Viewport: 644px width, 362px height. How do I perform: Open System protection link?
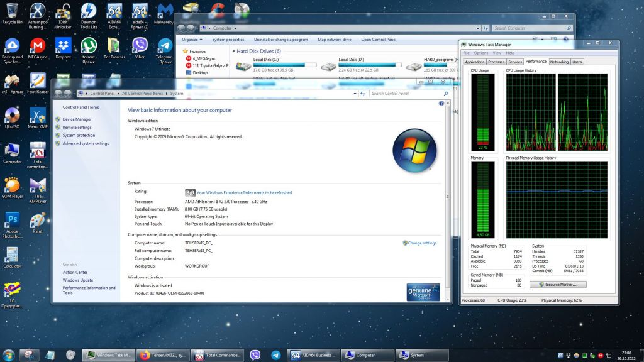click(x=79, y=136)
